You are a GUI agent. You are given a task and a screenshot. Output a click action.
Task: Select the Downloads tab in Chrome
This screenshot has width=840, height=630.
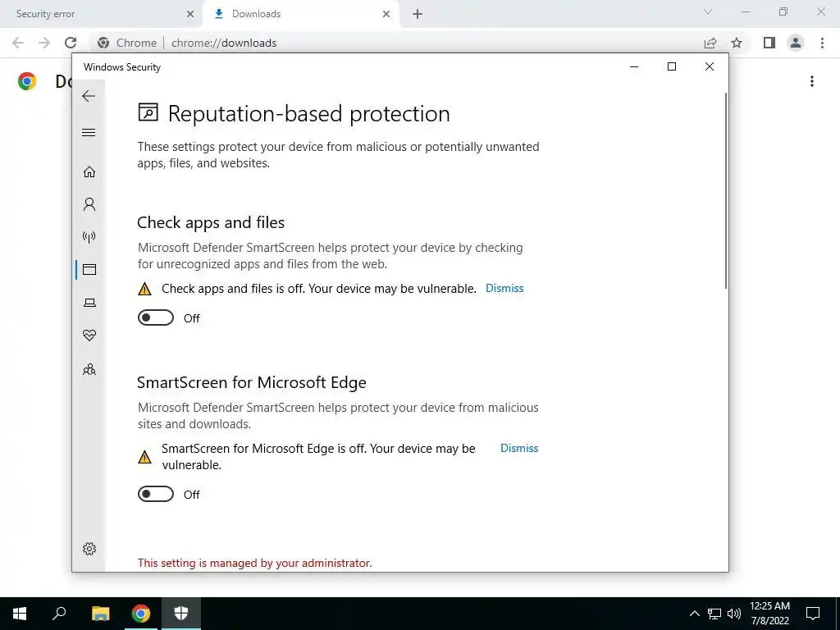301,14
